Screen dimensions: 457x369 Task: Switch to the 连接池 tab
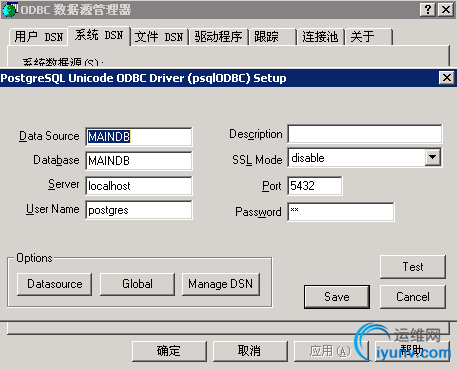tap(320, 37)
